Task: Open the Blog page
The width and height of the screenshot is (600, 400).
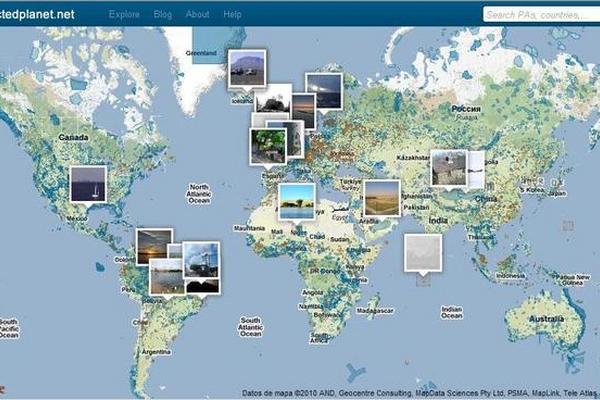Action: [x=163, y=15]
